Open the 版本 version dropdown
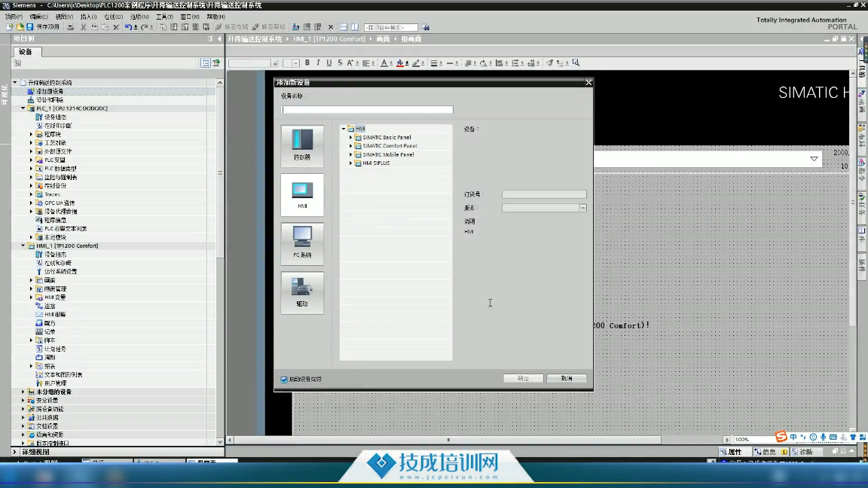Screen dimensions: 868x488 [x=583, y=208]
